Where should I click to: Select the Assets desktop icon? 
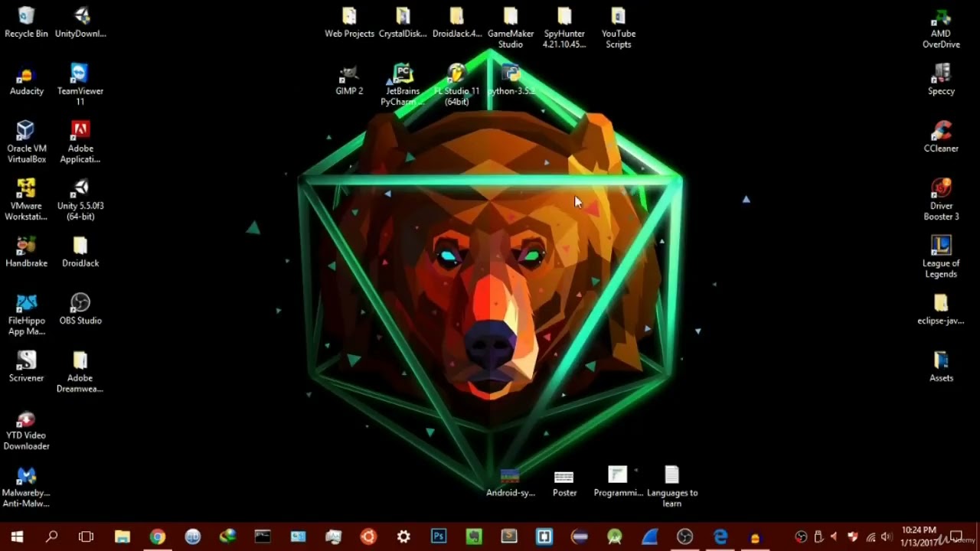pos(941,367)
